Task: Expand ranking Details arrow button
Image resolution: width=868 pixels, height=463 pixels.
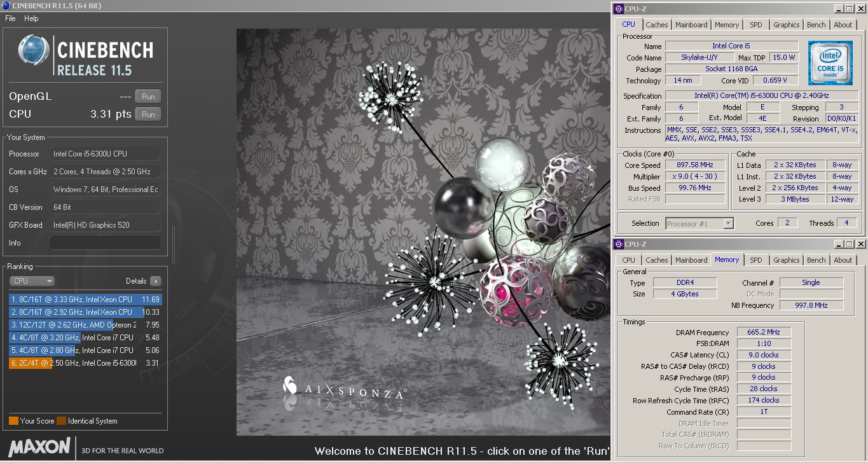Action: coord(156,280)
